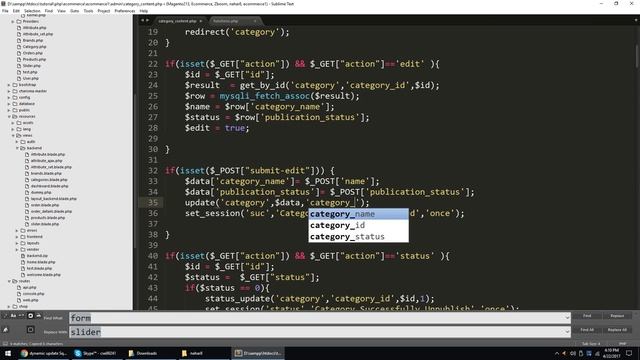Collapse the routes folder
640x360 pixels.
pyautogui.click(x=9, y=281)
